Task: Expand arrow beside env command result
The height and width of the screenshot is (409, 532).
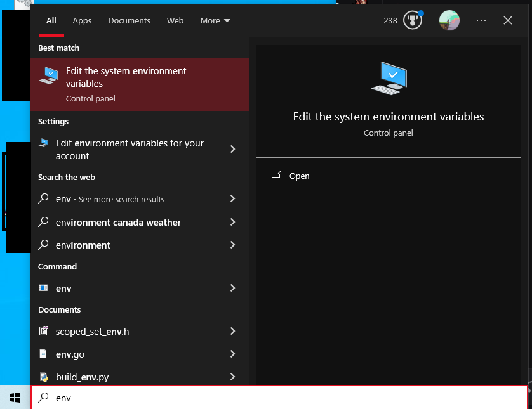Action: point(232,288)
